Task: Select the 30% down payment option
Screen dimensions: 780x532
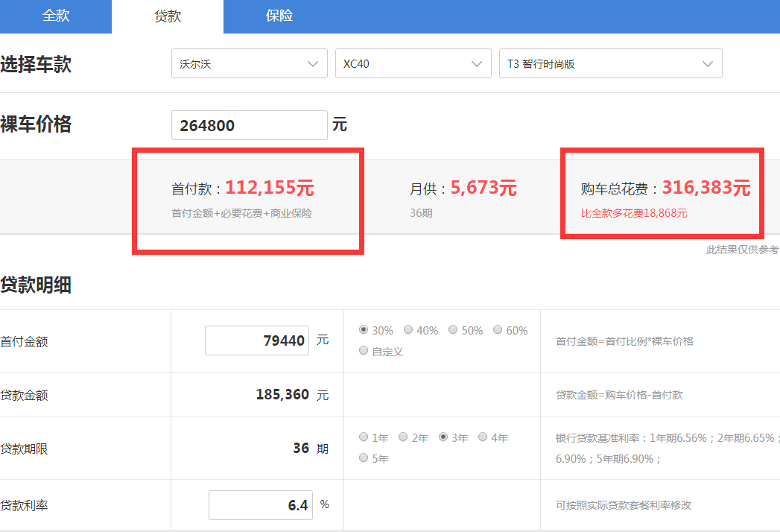Action: (x=364, y=329)
